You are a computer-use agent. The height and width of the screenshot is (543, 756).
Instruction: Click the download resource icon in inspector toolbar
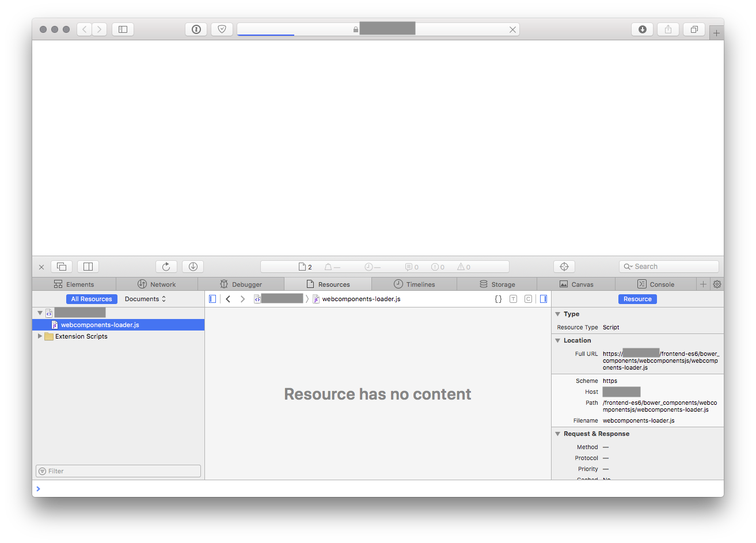tap(192, 266)
